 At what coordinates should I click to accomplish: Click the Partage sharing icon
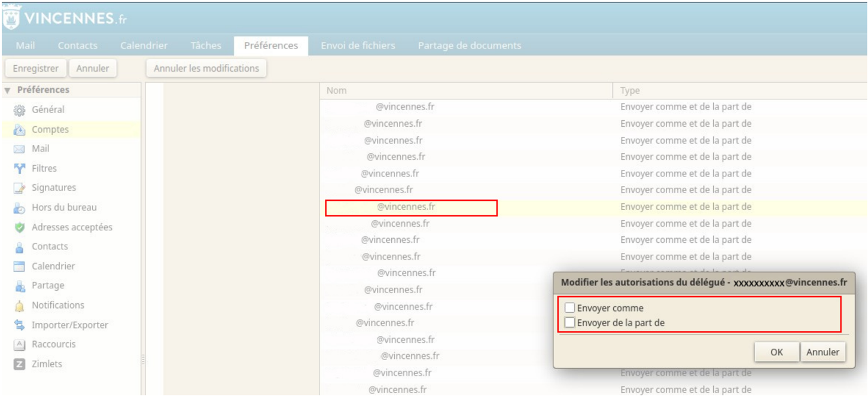pyautogui.click(x=19, y=286)
